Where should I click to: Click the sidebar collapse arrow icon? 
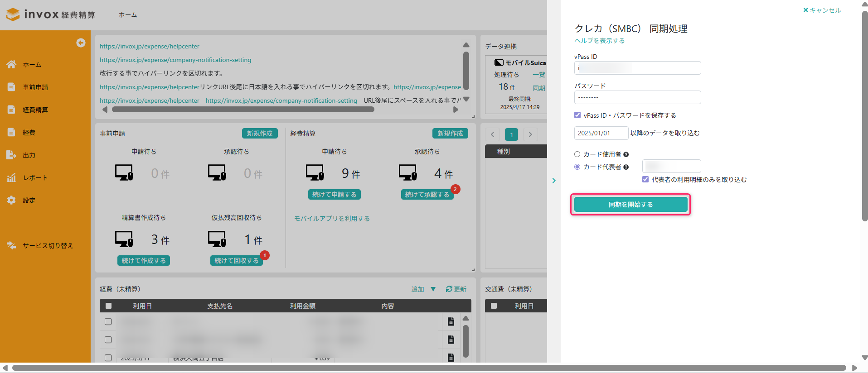pyautogui.click(x=81, y=43)
